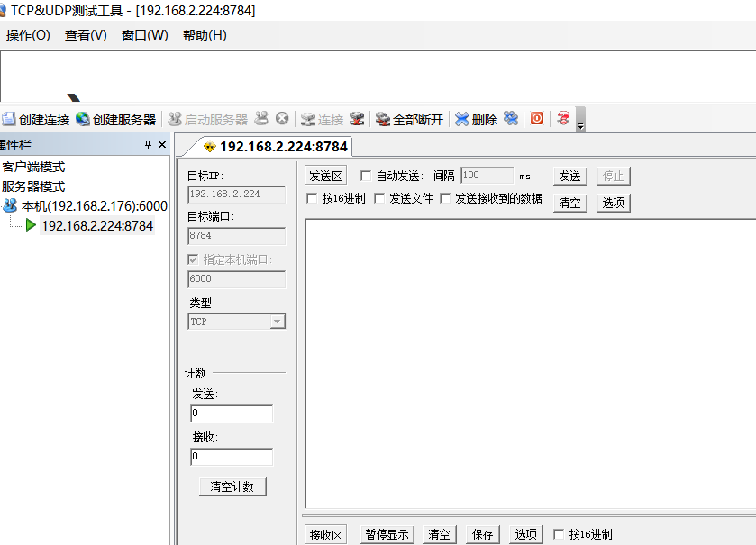Click the delete-all icon right of 删除
The height and width of the screenshot is (545, 756).
[x=511, y=118]
